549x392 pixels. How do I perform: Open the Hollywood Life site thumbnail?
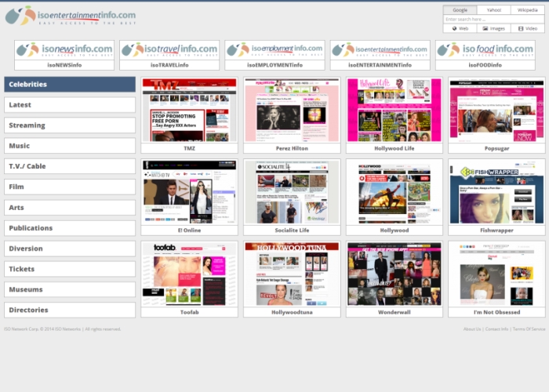[394, 111]
